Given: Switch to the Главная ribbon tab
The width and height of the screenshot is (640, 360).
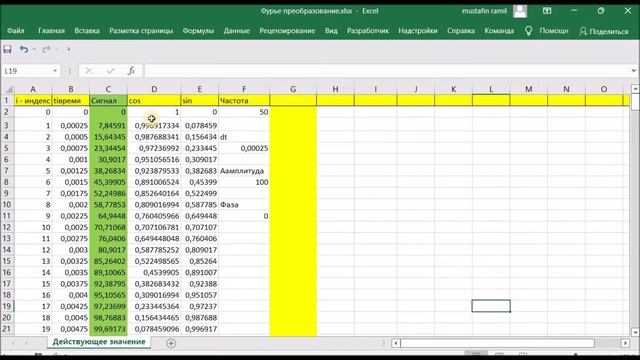Looking at the screenshot, I should click(51, 31).
